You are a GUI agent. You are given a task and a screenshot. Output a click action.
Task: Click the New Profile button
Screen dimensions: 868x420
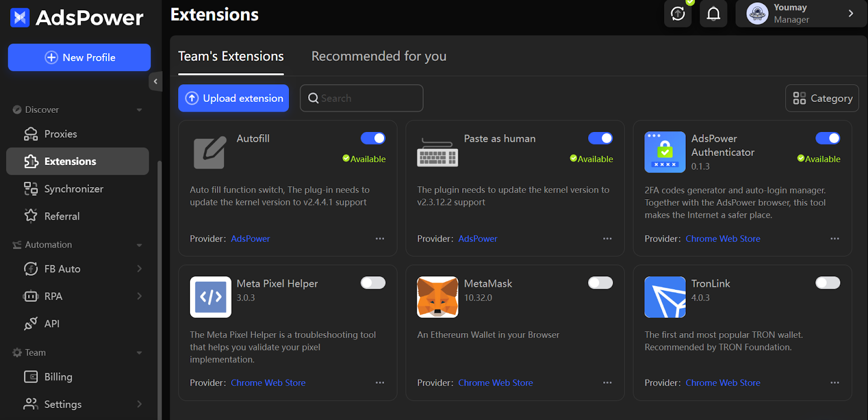point(79,58)
